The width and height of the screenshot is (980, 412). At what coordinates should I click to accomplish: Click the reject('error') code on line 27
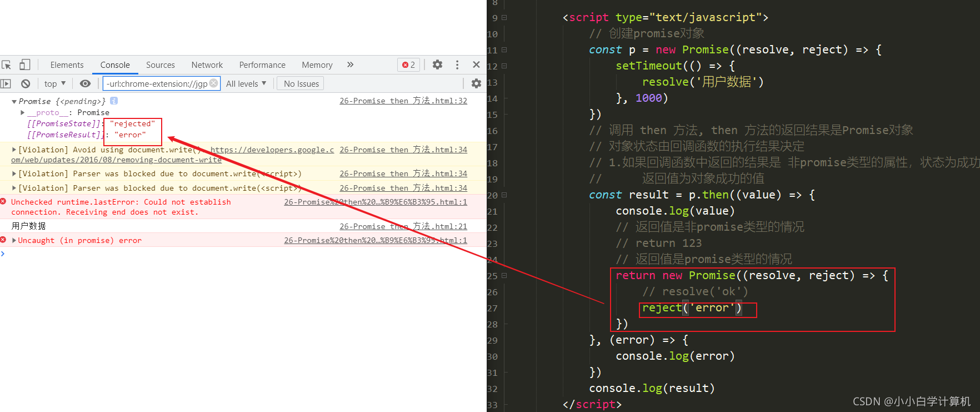click(x=692, y=307)
